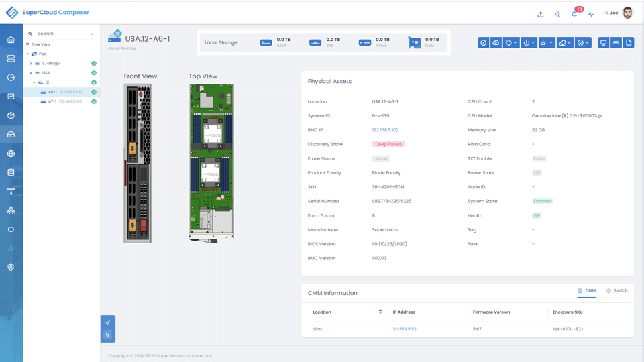This screenshot has height=362, width=644.
Task: Open the eraser actions dropdown
Action: [565, 43]
